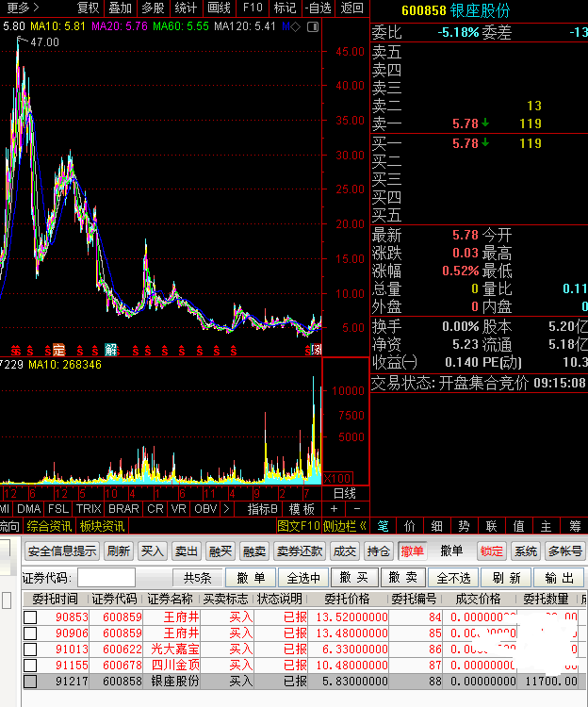Viewport: 588px width, 707px height.
Task: Click the 融买 margin buy button
Action: pyautogui.click(x=220, y=551)
